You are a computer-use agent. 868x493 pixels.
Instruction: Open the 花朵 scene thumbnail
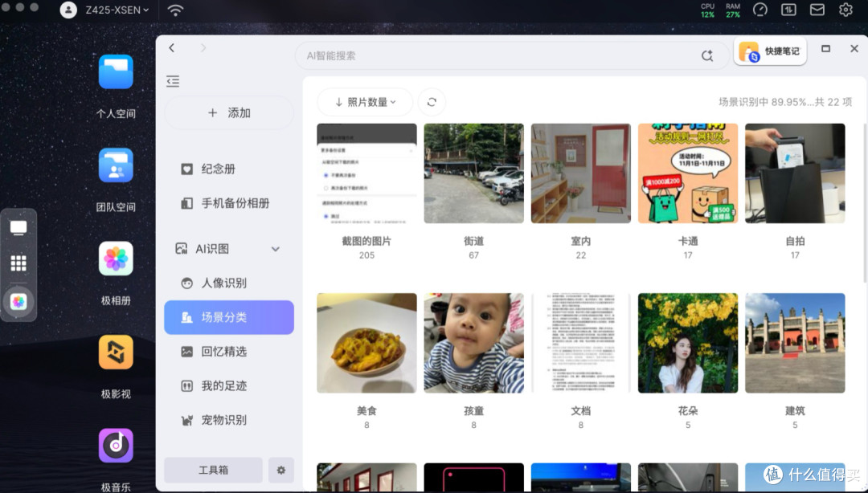click(x=688, y=343)
